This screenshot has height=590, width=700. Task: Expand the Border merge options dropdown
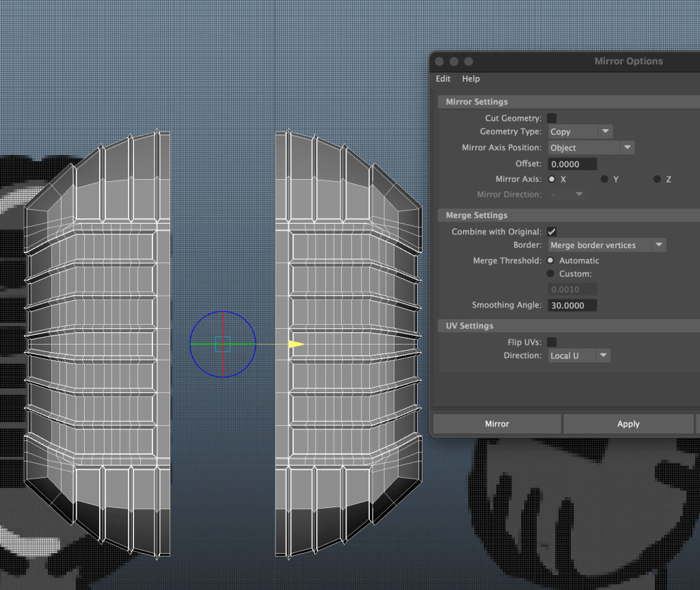pos(606,245)
